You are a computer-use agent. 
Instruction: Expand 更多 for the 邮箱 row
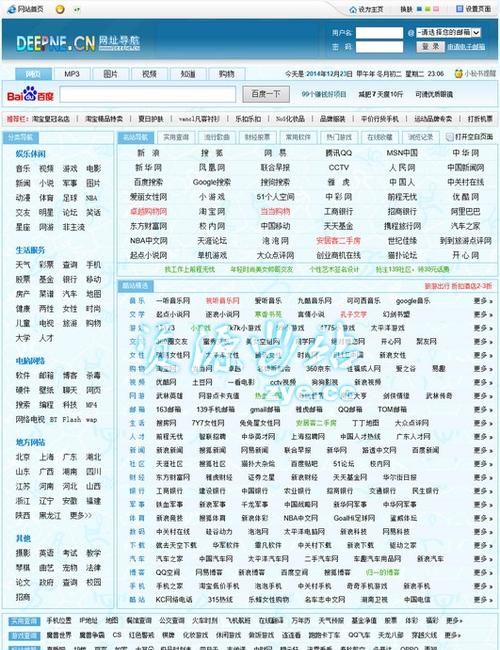click(x=483, y=409)
